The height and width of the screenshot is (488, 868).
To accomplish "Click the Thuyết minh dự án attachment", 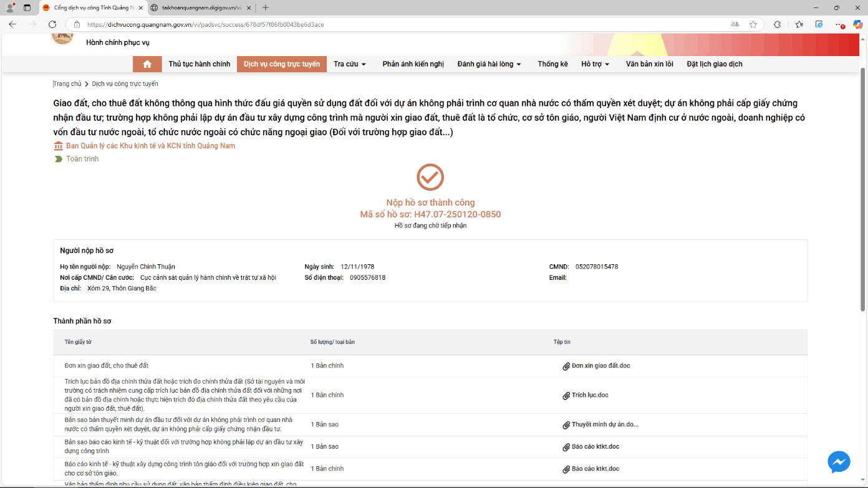I will point(604,424).
